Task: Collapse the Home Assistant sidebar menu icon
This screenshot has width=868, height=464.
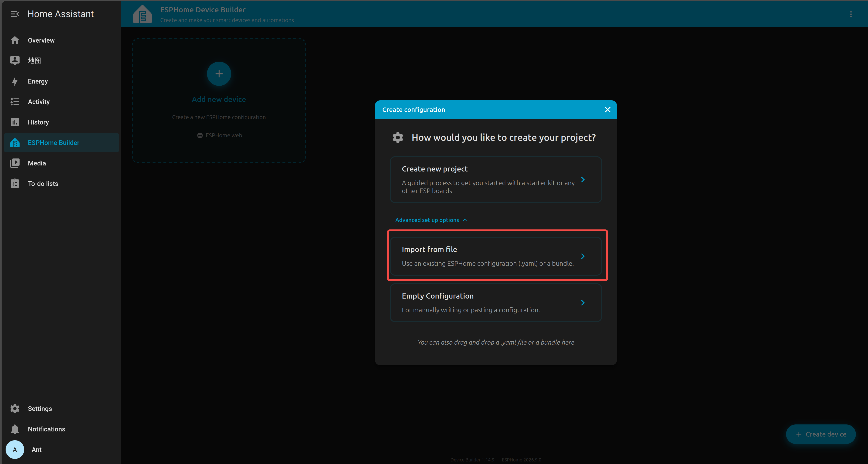Action: pyautogui.click(x=14, y=14)
